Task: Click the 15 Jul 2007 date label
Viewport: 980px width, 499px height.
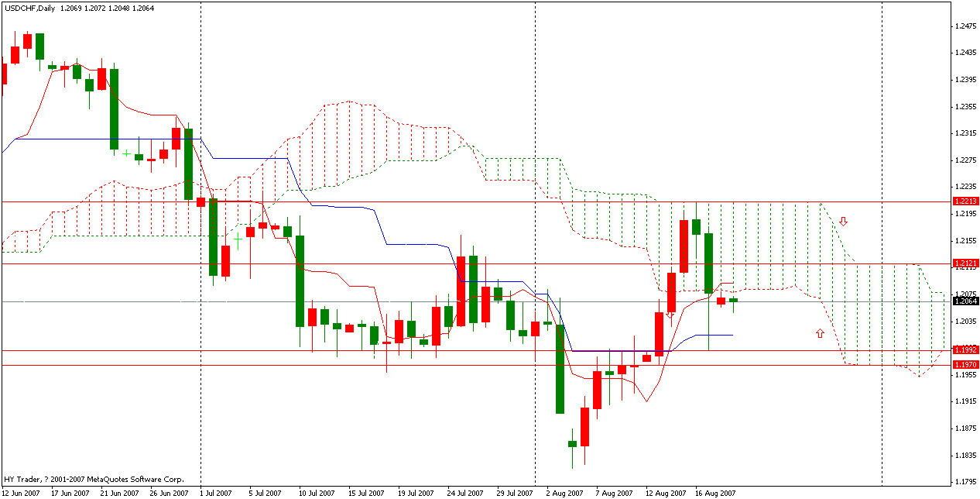Action: click(367, 493)
